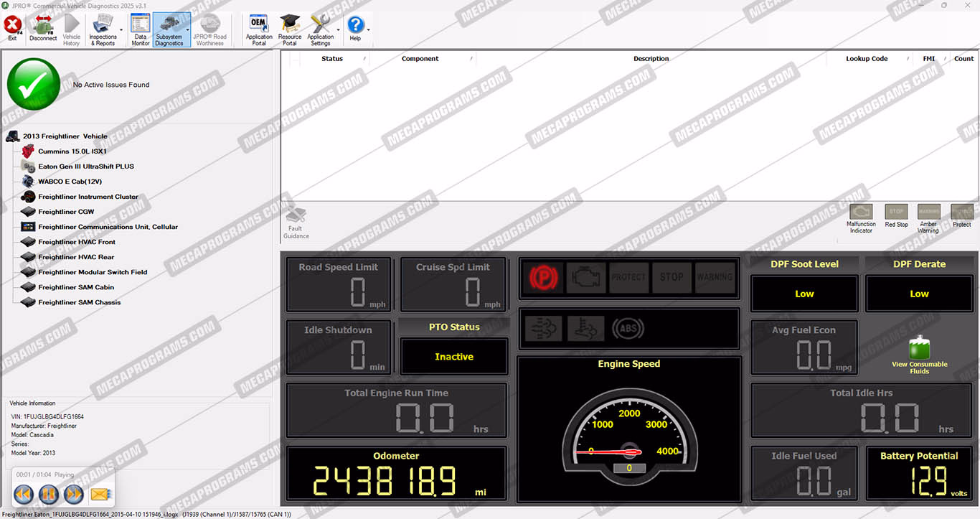Open Fault Guidance
This screenshot has height=519, width=980.
pyautogui.click(x=296, y=223)
